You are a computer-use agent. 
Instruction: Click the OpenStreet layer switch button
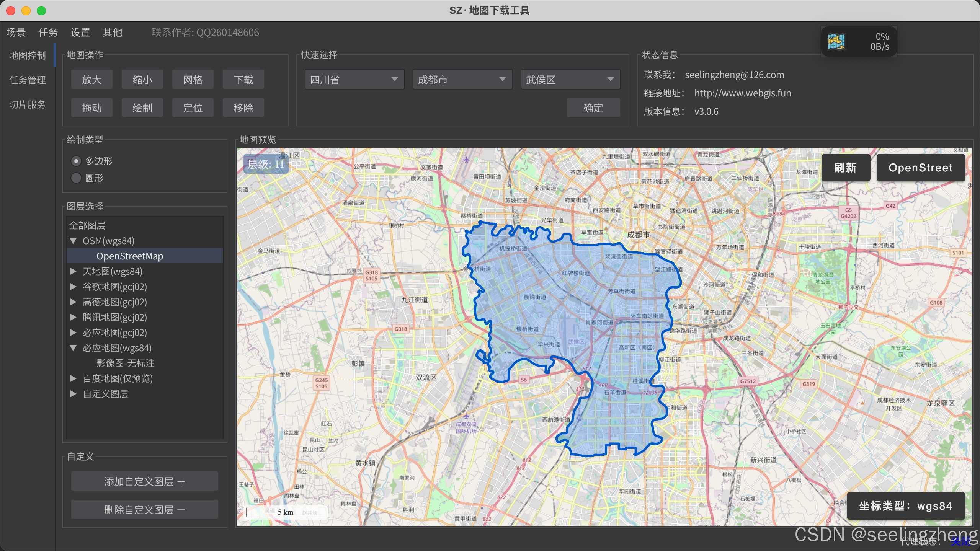pos(920,168)
